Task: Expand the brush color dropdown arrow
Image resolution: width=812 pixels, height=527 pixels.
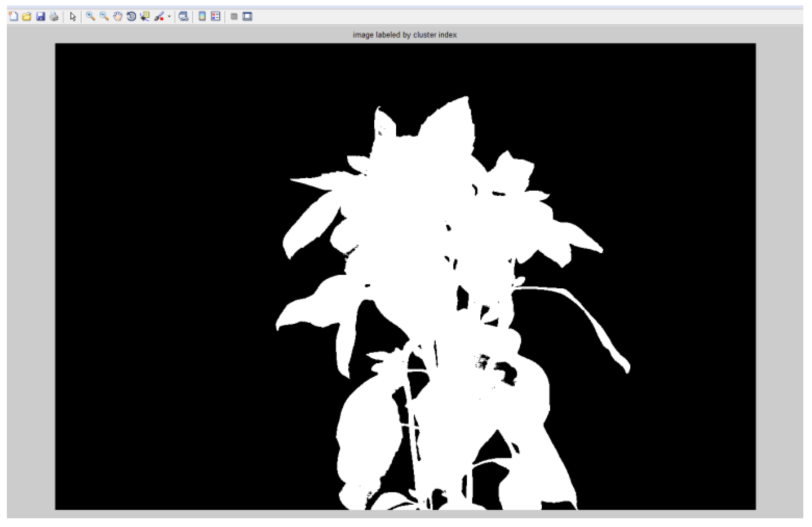Action: pyautogui.click(x=169, y=16)
